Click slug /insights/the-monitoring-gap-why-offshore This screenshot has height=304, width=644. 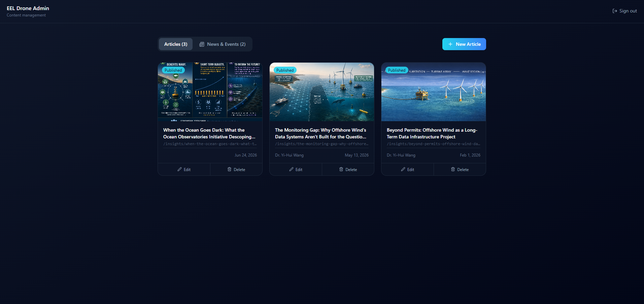[x=322, y=144]
